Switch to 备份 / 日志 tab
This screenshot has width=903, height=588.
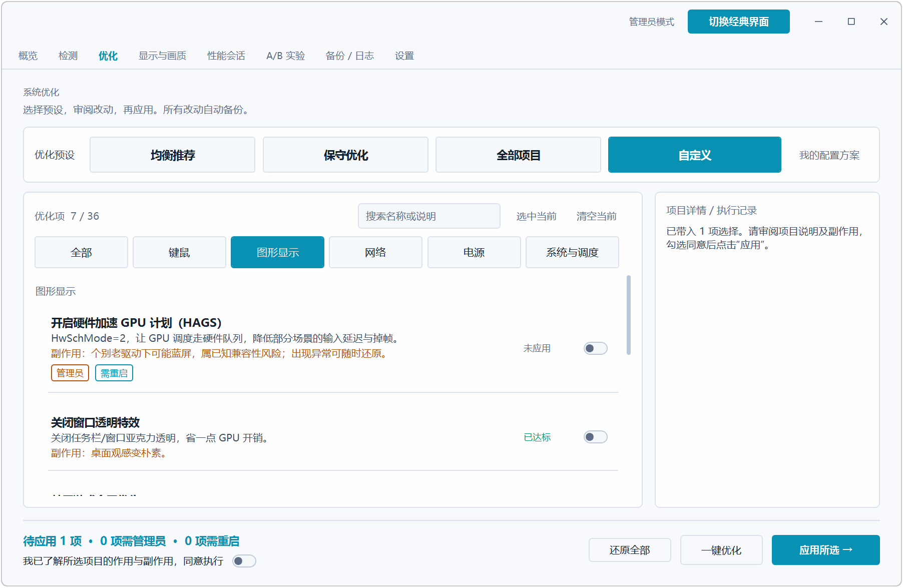coord(350,56)
